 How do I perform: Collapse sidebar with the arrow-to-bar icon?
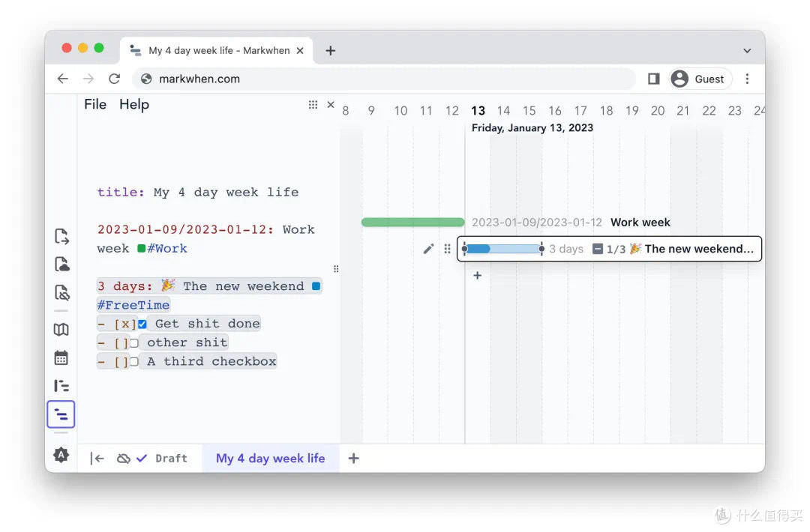97,459
